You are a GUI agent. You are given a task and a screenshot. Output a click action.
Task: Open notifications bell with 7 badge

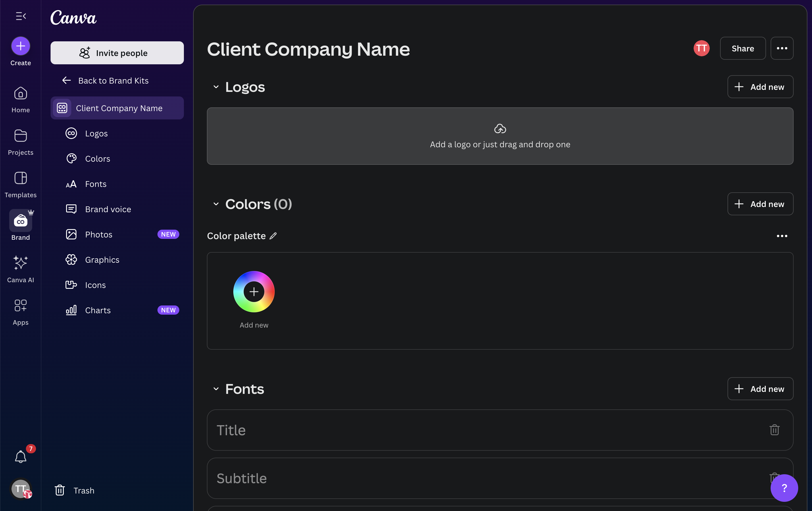(x=21, y=456)
